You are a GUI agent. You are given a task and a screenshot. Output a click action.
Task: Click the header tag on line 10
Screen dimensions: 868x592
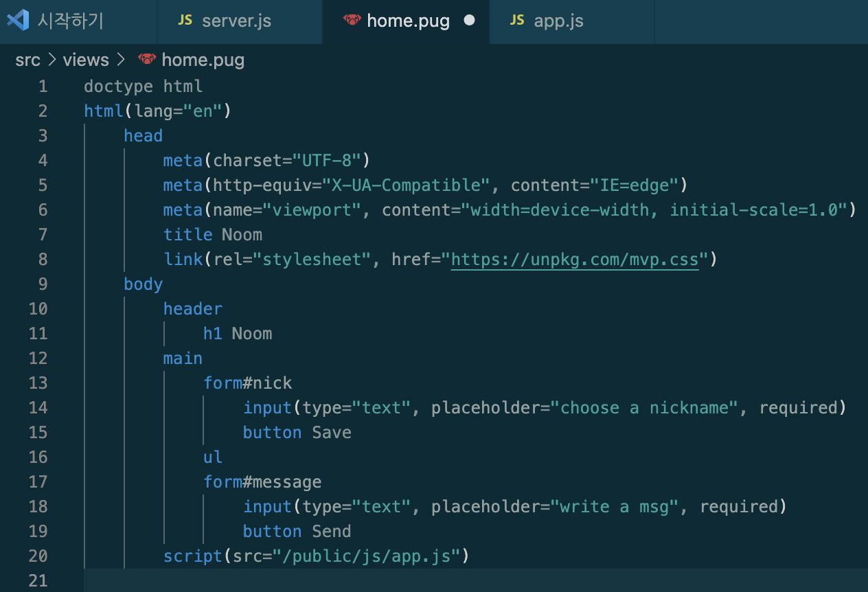click(x=193, y=309)
